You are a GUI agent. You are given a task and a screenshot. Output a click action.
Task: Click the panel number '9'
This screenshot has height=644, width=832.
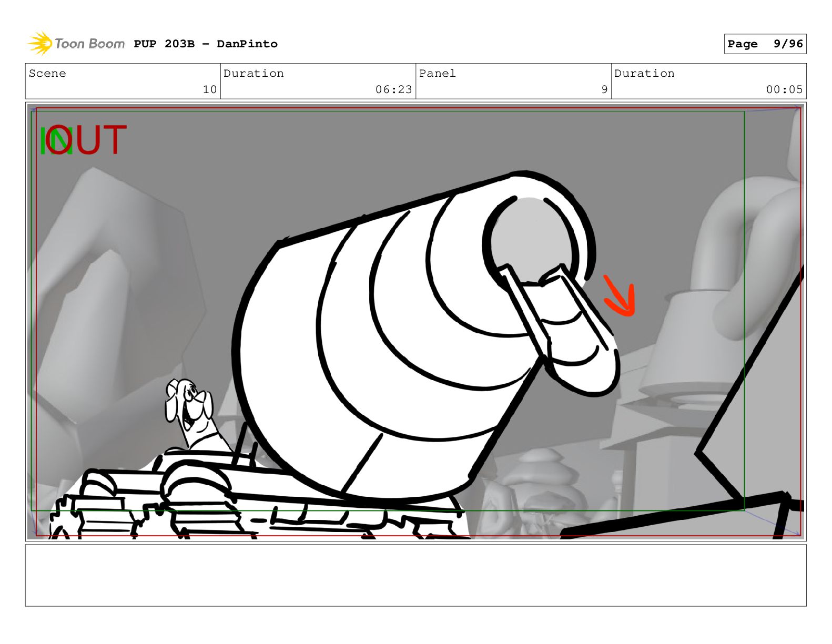604,90
